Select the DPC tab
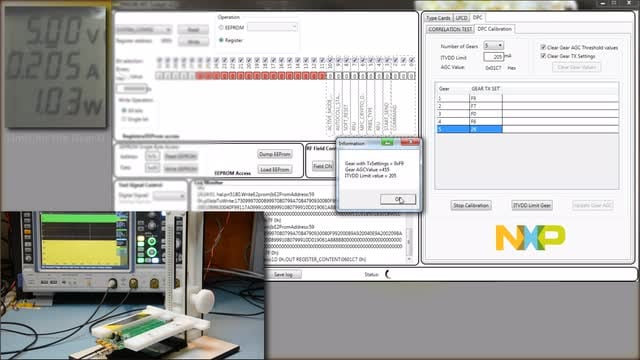This screenshot has width=640, height=360. coord(477,18)
